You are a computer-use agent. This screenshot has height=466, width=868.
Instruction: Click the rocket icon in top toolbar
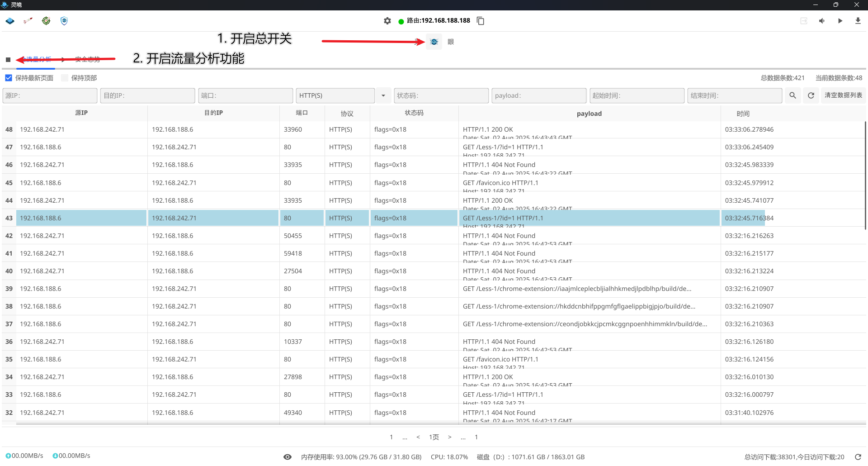point(28,21)
